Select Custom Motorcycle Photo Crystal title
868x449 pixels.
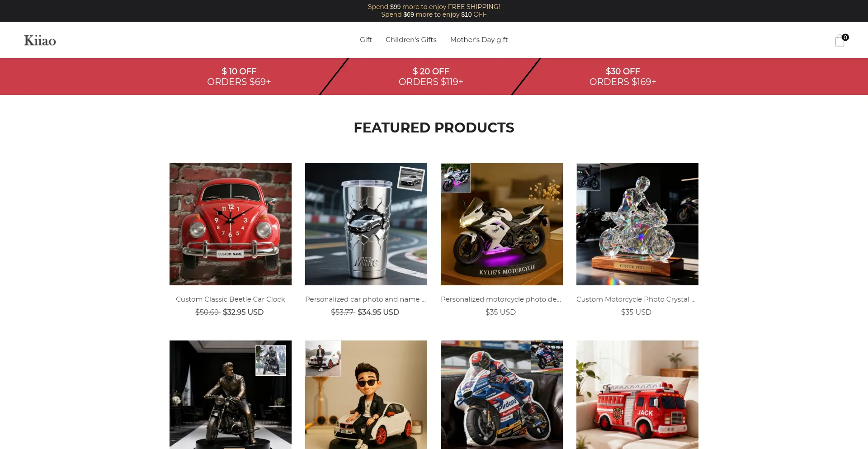point(636,299)
